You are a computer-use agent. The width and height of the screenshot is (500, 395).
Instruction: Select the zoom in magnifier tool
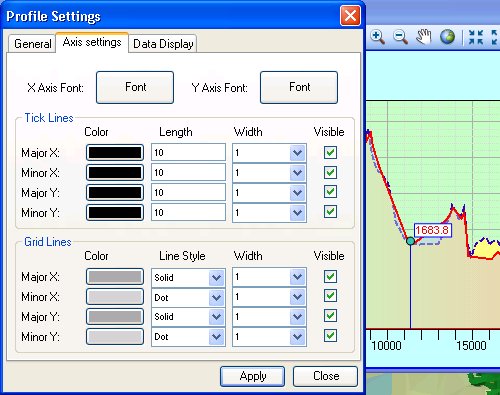tap(378, 37)
